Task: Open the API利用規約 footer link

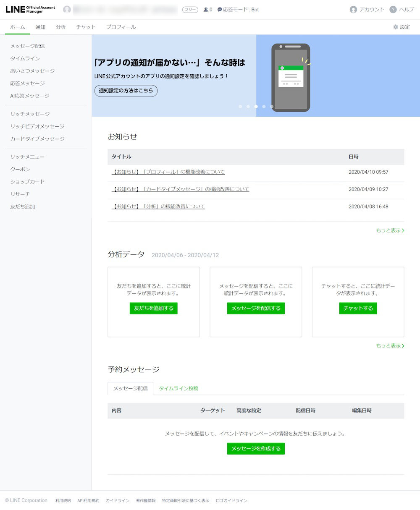Action: [x=88, y=501]
